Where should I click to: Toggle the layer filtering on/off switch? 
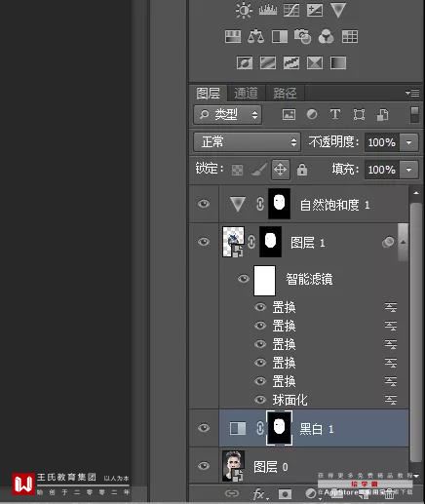414,115
